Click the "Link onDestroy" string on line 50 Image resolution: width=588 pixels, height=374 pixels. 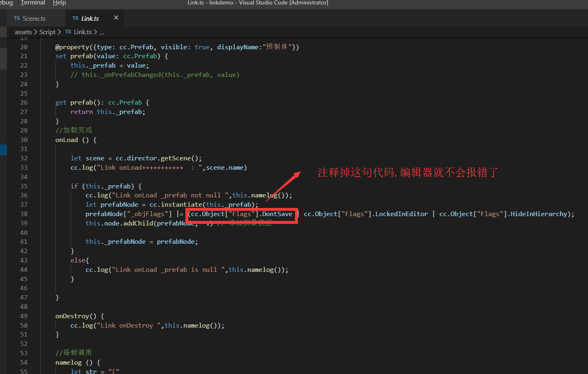pos(129,326)
